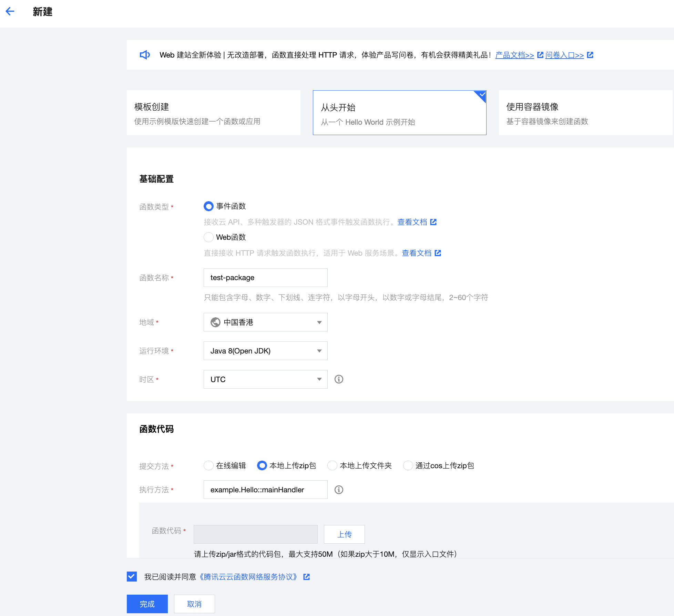Image resolution: width=674 pixels, height=616 pixels.
Task: Open 腾讯云云函数网络服务协议 link
Action: click(248, 577)
